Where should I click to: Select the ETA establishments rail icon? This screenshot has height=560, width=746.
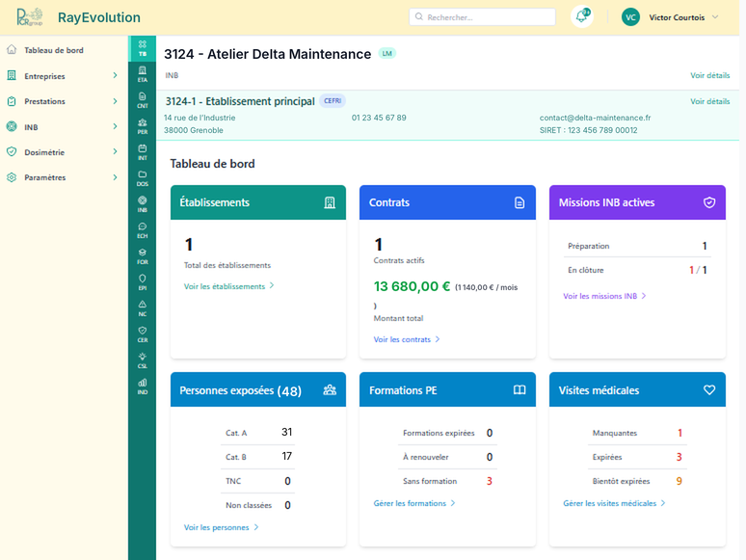pos(143,74)
